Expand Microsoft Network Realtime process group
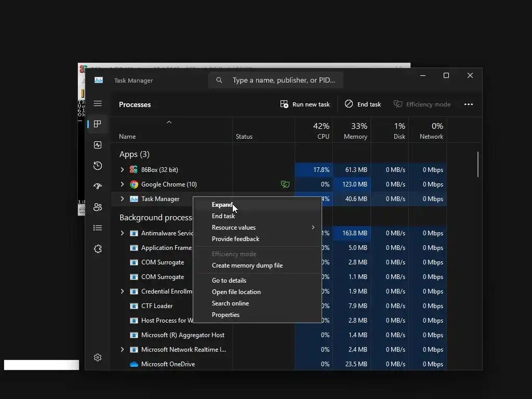Viewport: 532px width, 399px height. (x=123, y=350)
